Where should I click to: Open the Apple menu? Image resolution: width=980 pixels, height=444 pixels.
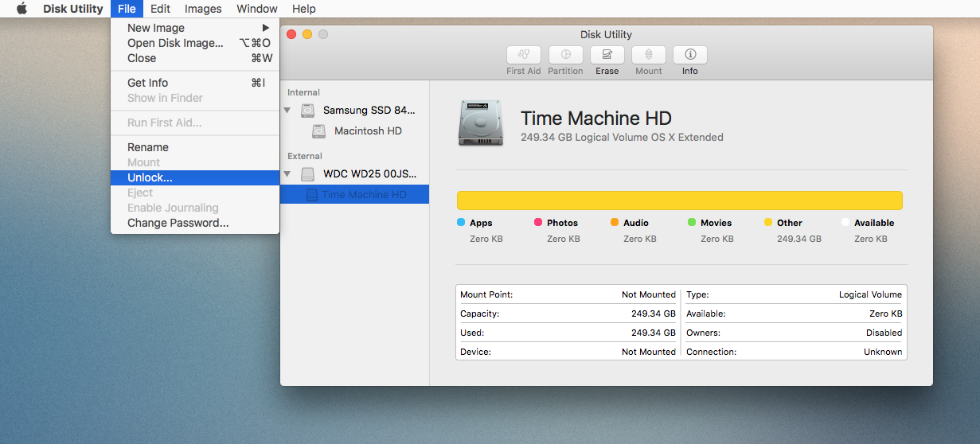(21, 9)
